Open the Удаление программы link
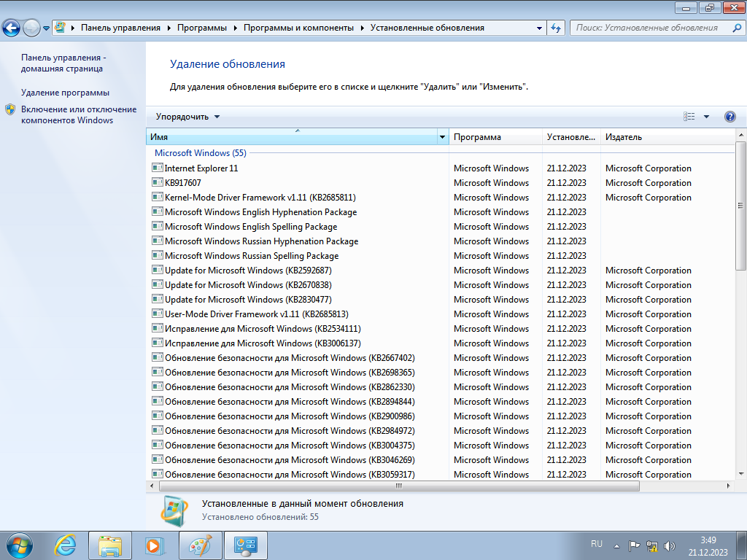 (x=65, y=93)
